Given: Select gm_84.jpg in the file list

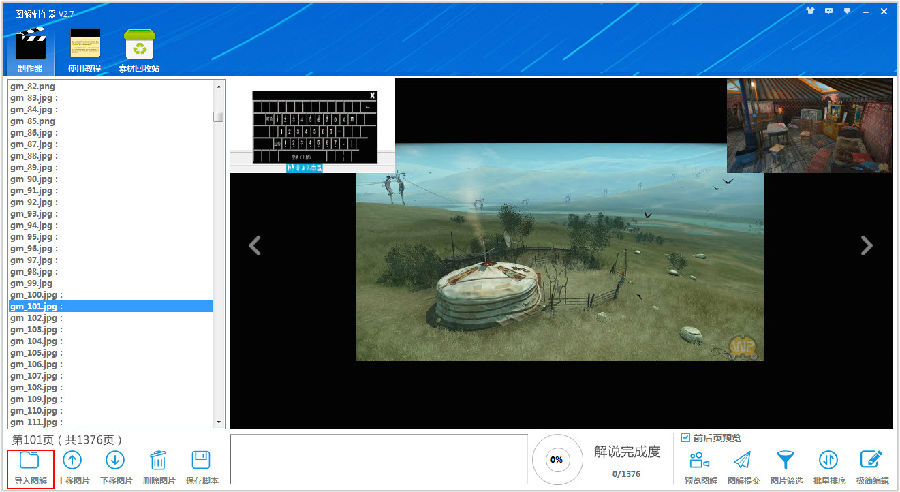Looking at the screenshot, I should pos(32,109).
